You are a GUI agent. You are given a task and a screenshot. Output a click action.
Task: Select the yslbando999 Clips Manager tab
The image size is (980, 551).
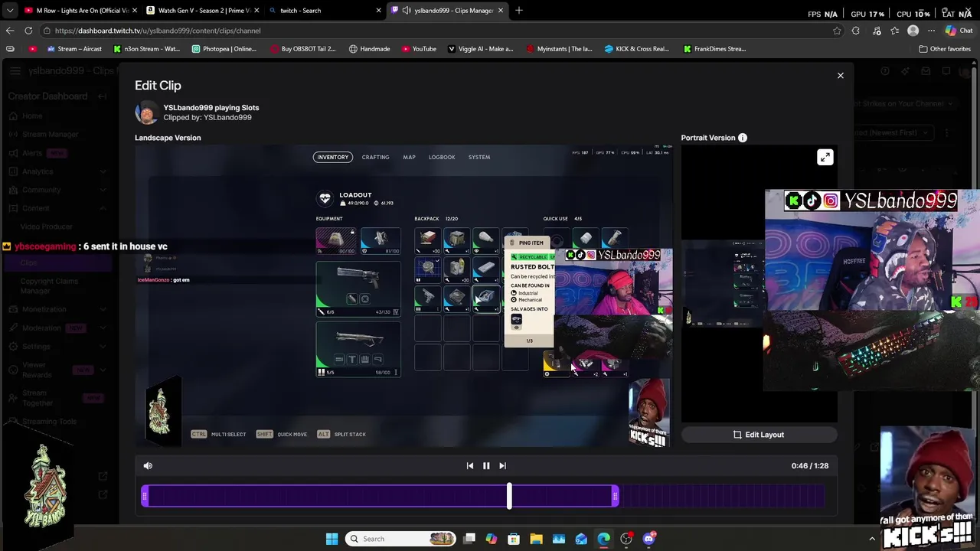coord(446,10)
